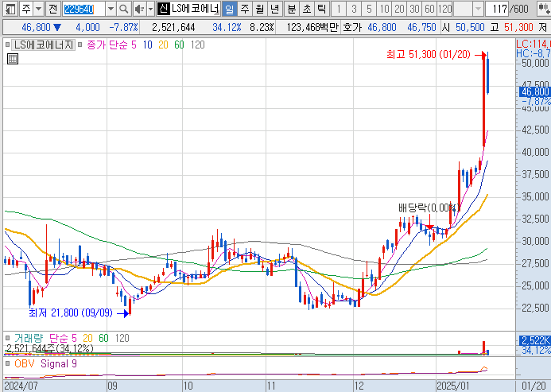The image size is (551, 392).
Task: Open the data table grid icon
Action: point(13,59)
